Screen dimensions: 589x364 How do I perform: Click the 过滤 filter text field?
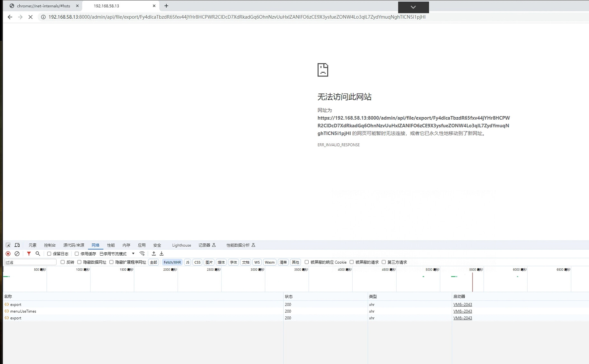point(30,262)
